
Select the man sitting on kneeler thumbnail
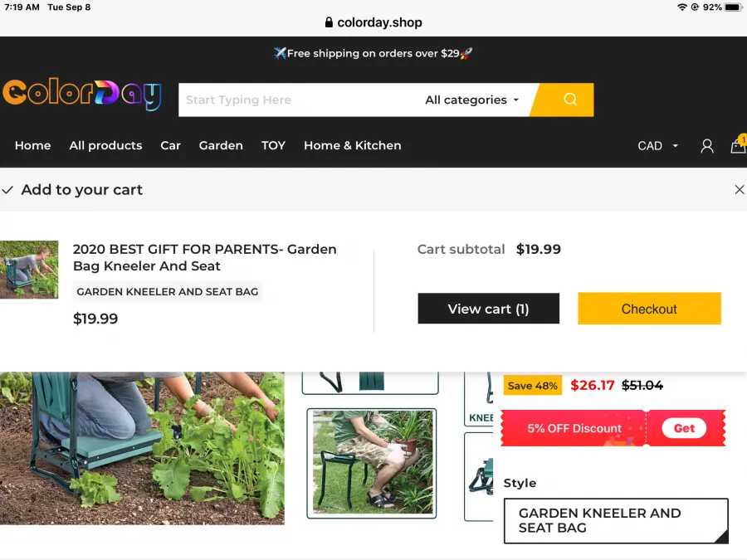click(372, 463)
